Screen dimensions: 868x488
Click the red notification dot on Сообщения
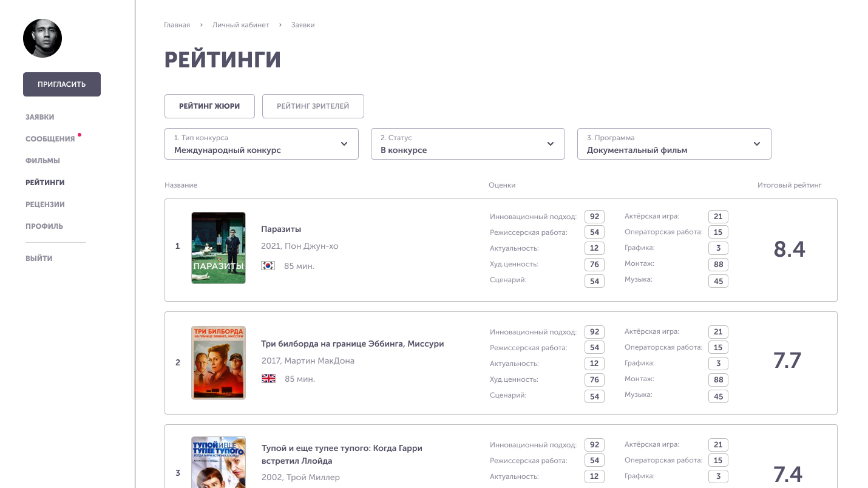[x=80, y=135]
